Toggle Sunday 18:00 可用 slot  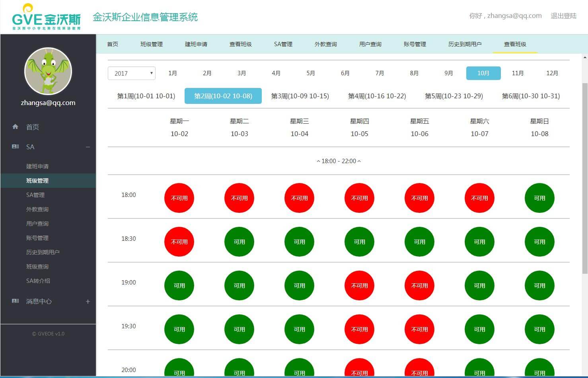[x=539, y=198]
